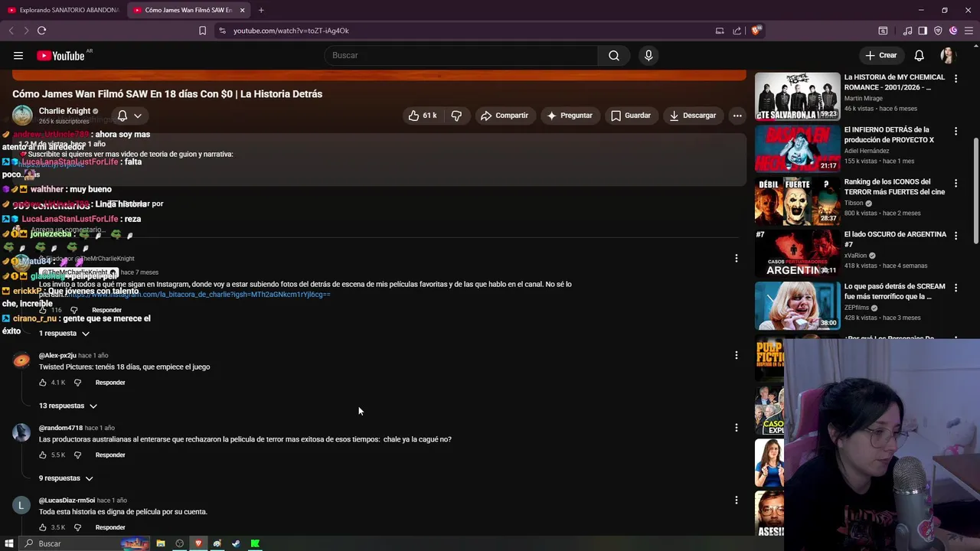Download video with Descargar button
The image size is (980, 551).
692,116
